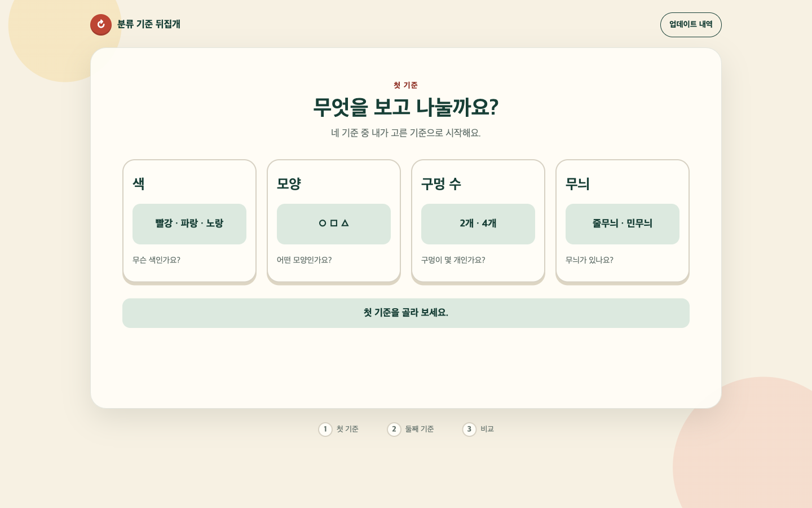
Task: Go to step 1 첫 기준
Action: click(x=338, y=430)
